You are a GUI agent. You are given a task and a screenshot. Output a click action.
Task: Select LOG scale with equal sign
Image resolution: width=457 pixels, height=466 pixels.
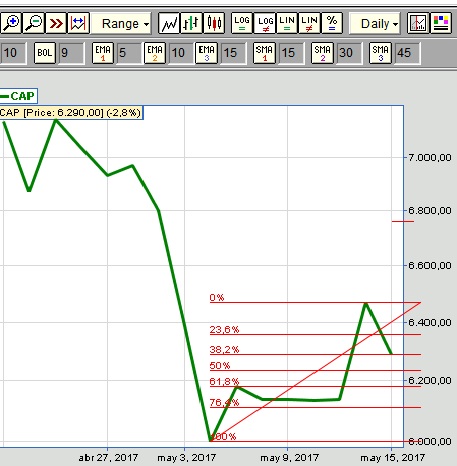coord(242,23)
